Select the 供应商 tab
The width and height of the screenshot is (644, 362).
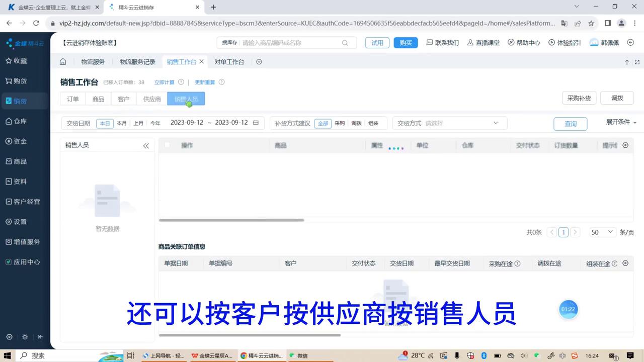151,99
